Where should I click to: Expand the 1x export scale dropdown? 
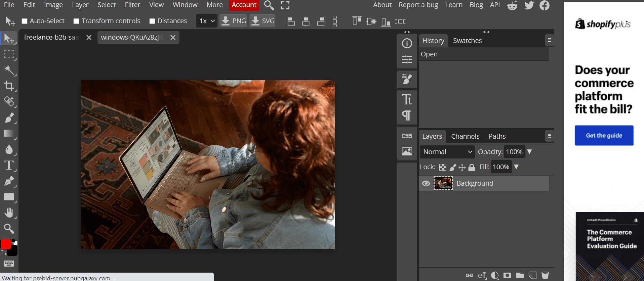tap(207, 21)
